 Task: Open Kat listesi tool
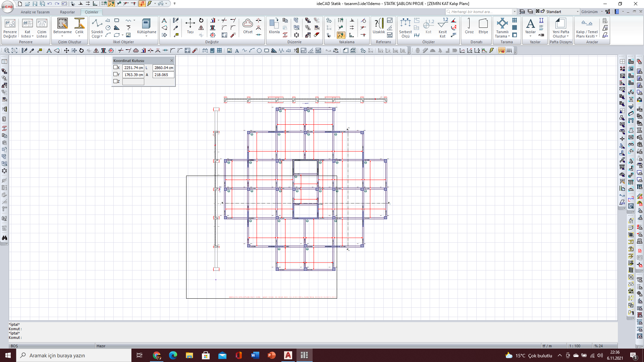pos(28,28)
